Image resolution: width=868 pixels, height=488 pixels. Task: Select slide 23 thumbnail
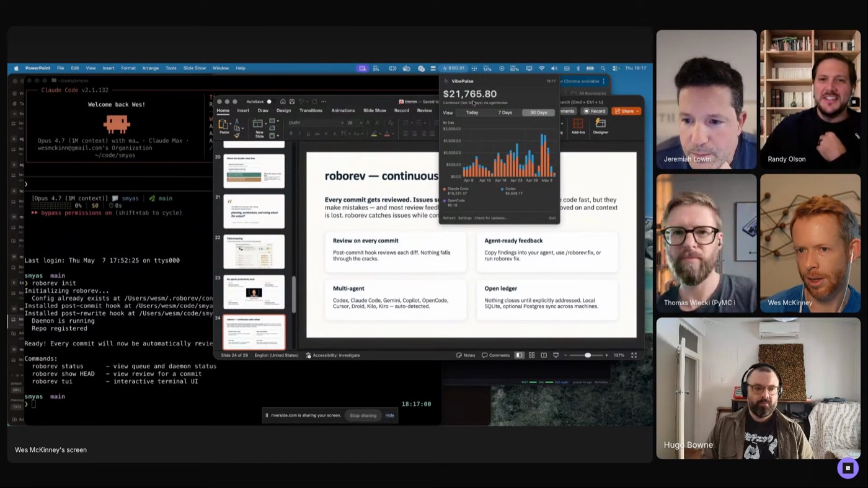coord(254,291)
